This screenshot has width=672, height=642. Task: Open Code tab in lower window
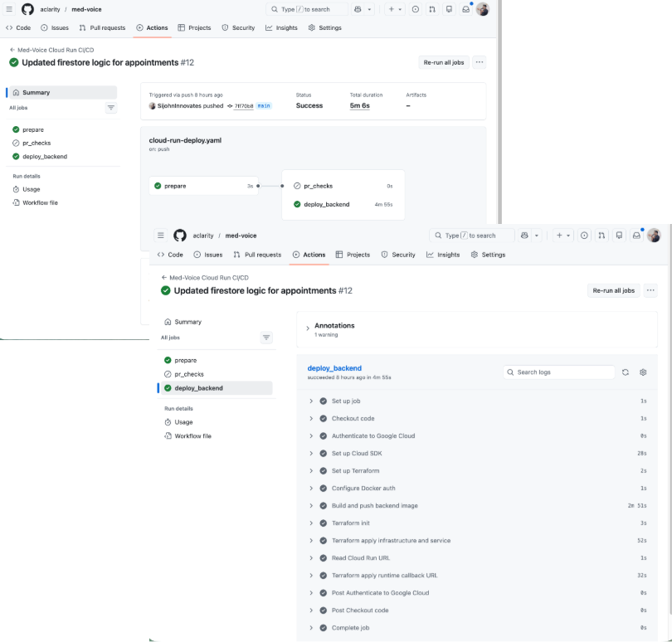pos(170,255)
